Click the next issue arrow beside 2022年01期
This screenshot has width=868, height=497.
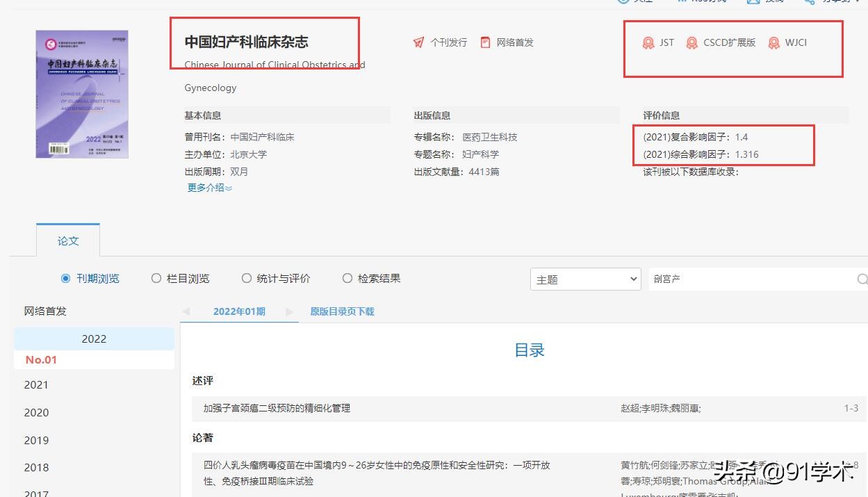click(x=289, y=311)
